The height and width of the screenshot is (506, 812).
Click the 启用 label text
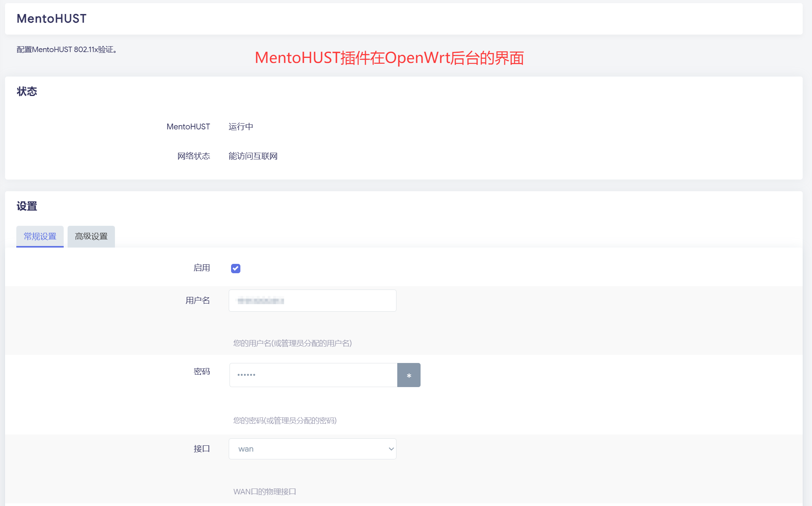(x=202, y=268)
